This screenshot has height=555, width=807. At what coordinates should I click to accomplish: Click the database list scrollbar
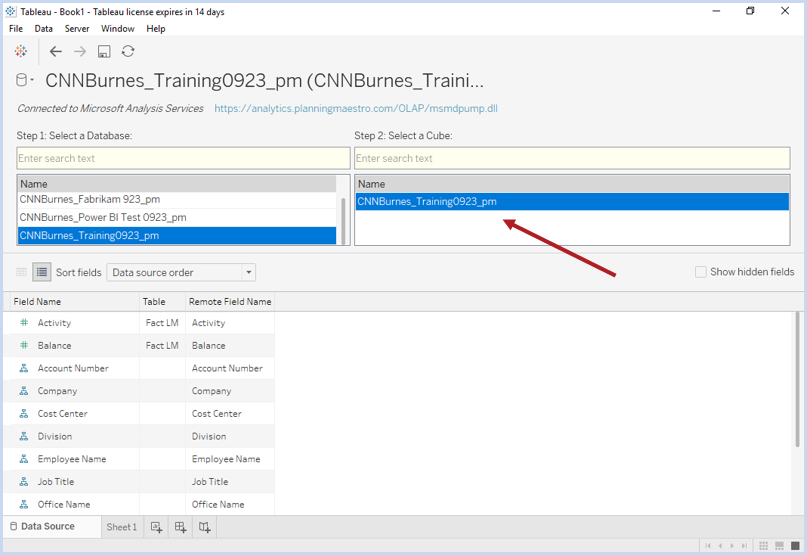[343, 219]
